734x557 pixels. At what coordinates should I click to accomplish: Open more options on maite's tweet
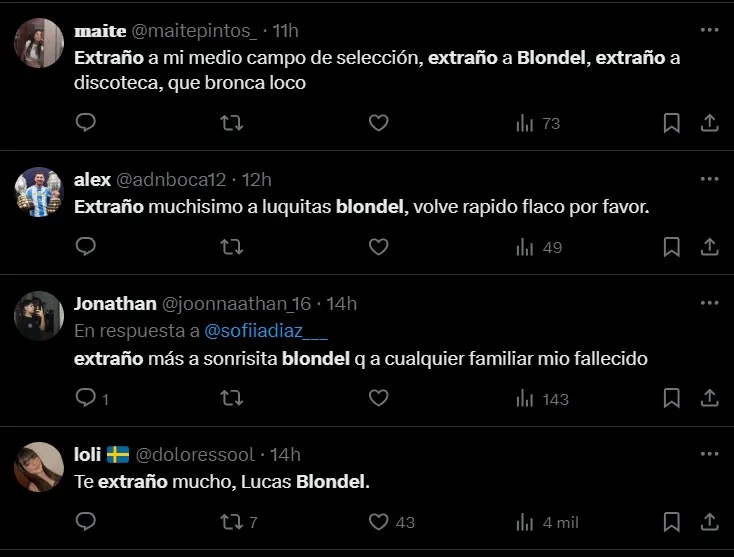click(x=709, y=30)
